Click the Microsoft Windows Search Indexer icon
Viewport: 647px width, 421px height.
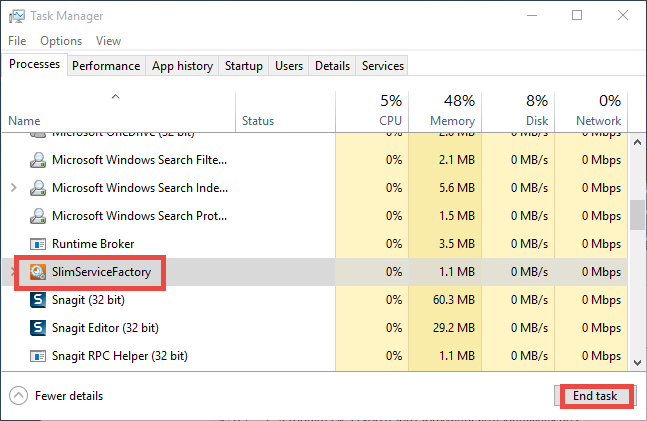pos(38,188)
